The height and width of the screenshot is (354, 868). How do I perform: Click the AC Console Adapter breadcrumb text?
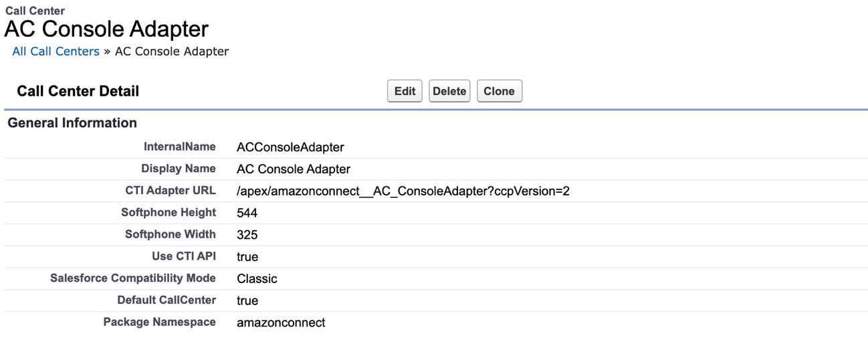pyautogui.click(x=172, y=52)
